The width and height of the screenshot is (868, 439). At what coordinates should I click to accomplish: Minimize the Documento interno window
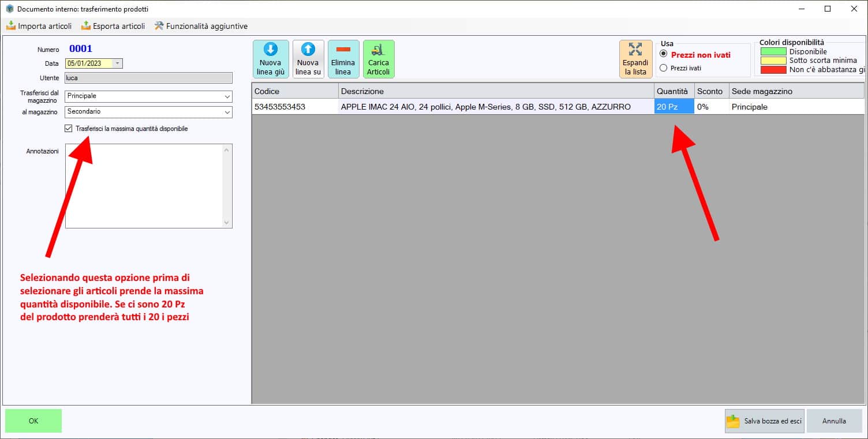pos(801,9)
